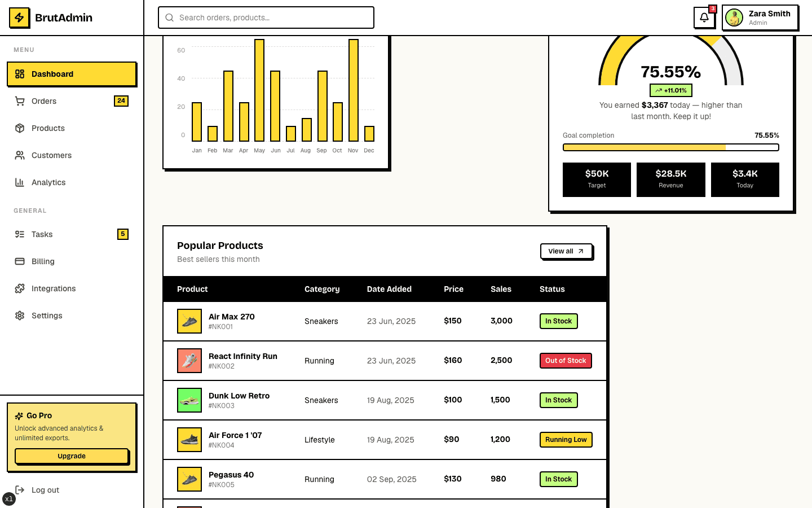Click the Orders shopping cart icon
Screen dimensions: 812x508
click(x=20, y=101)
